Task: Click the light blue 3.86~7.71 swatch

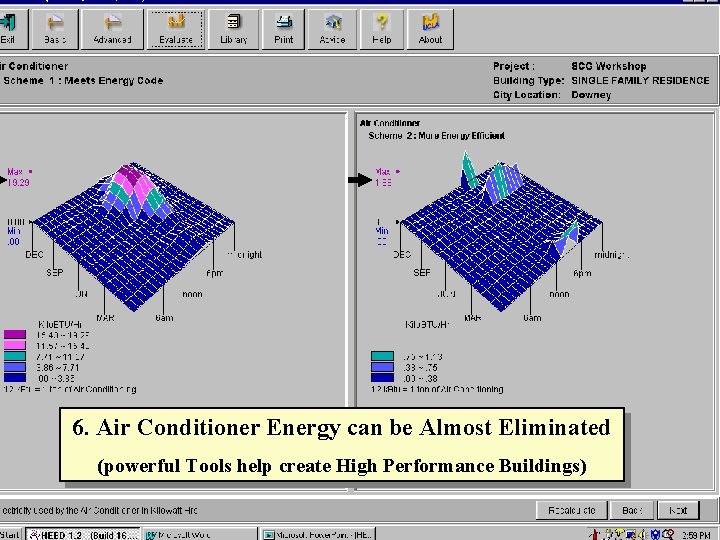Action: [x=15, y=367]
